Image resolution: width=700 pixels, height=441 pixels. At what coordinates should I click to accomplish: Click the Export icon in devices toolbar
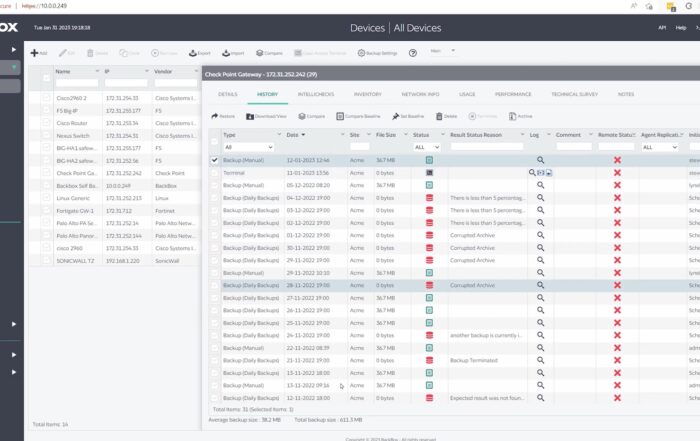(192, 53)
